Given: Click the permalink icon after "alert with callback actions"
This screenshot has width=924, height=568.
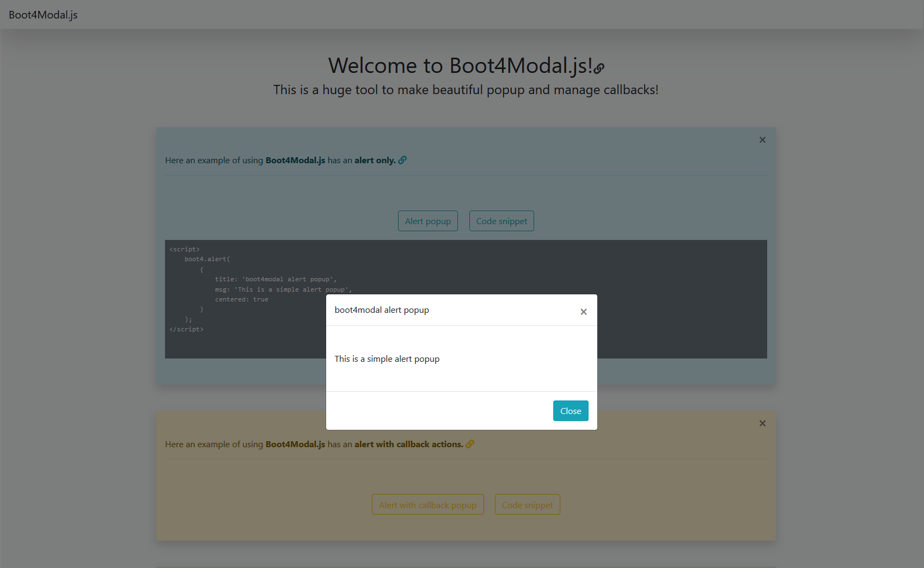Looking at the screenshot, I should pyautogui.click(x=470, y=444).
